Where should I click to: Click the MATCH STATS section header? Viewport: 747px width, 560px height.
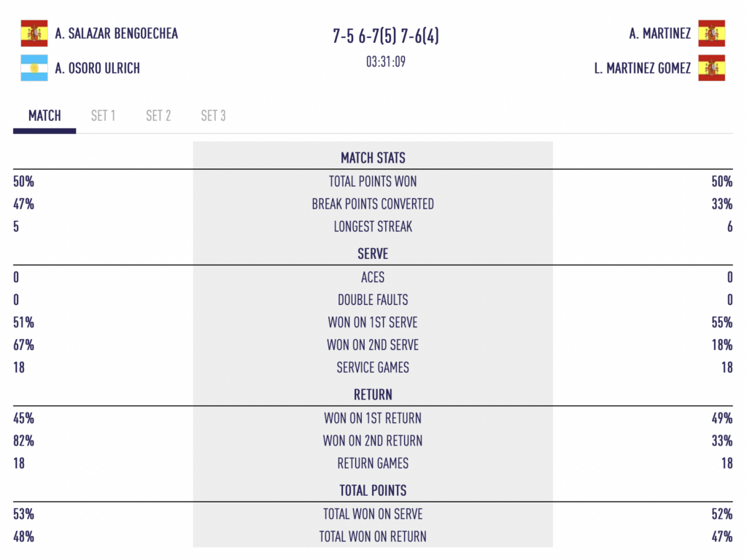pyautogui.click(x=373, y=157)
